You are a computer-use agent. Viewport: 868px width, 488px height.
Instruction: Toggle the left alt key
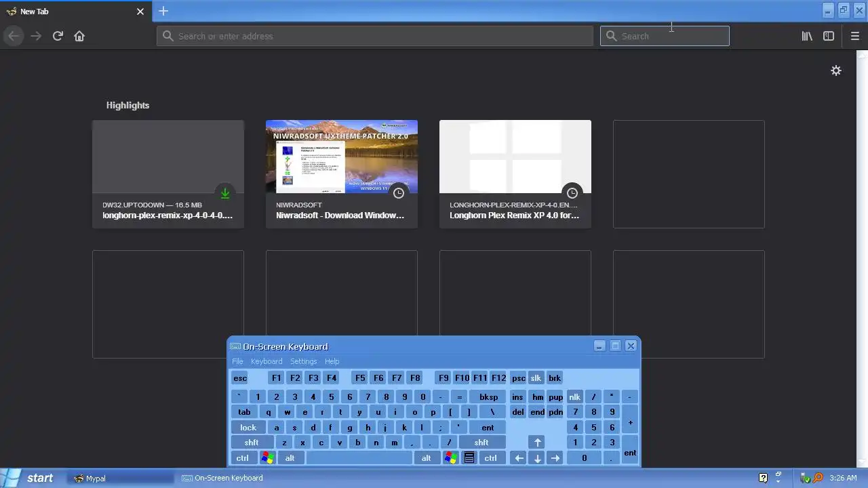(x=290, y=458)
